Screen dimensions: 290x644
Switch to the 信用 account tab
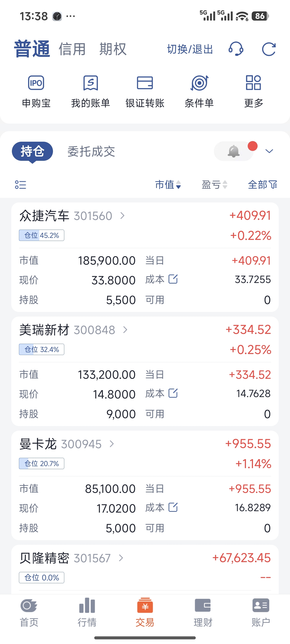point(72,49)
